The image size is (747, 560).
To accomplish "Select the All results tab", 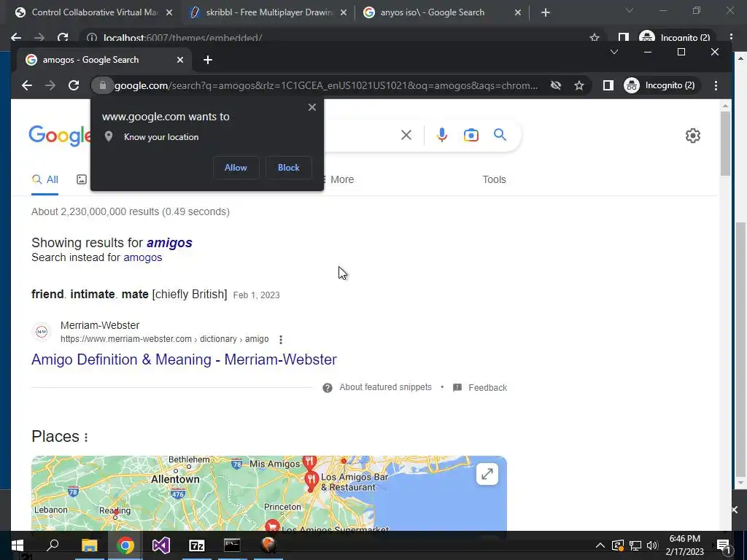I will 44,180.
